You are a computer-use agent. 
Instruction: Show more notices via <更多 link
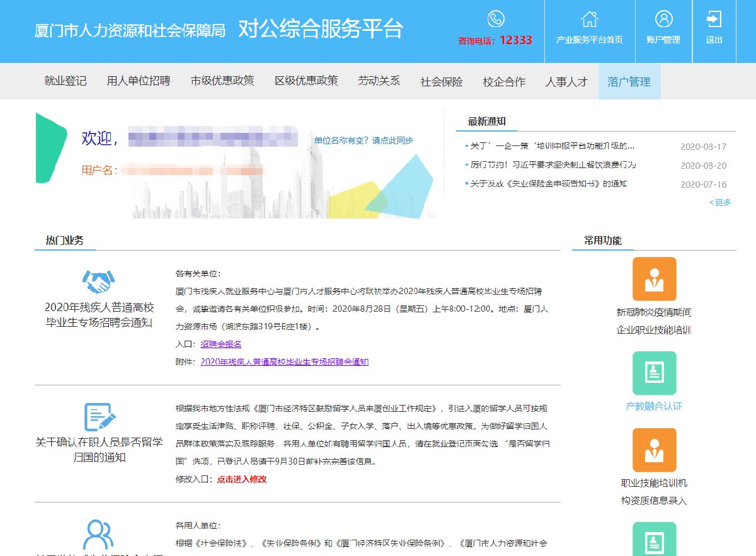pyautogui.click(x=720, y=202)
